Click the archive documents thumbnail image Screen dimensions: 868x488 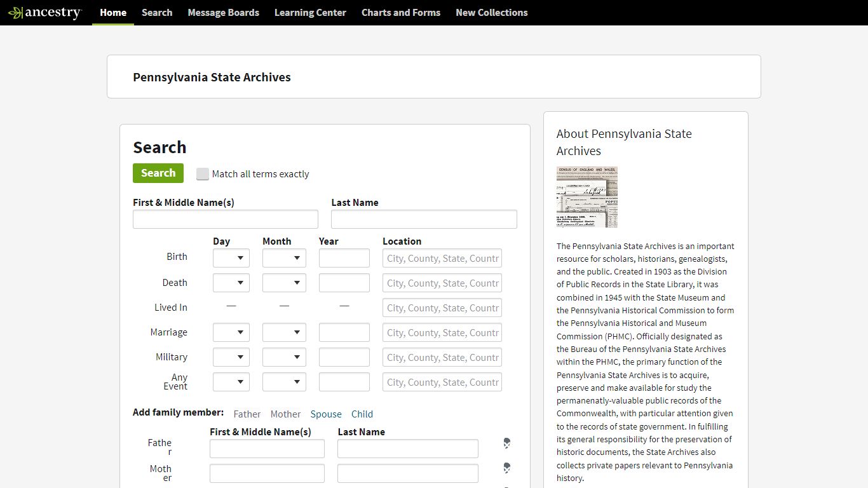coord(587,197)
